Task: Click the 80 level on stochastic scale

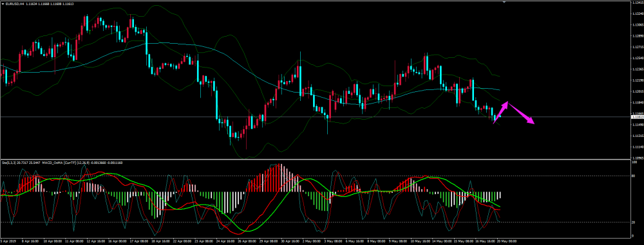Action: (x=634, y=176)
